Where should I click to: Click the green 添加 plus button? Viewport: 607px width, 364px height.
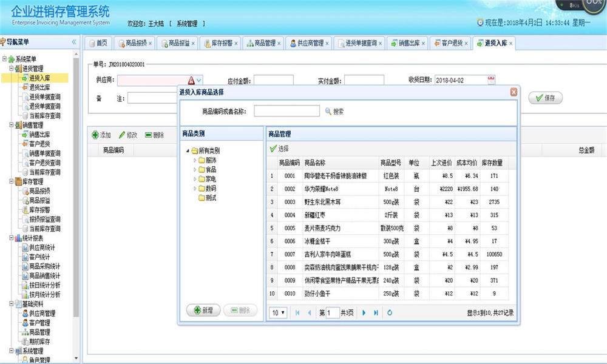pos(101,135)
